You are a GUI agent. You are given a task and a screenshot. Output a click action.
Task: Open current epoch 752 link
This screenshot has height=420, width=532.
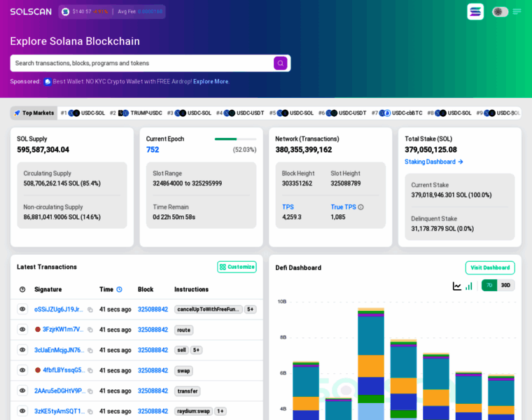coord(153,150)
